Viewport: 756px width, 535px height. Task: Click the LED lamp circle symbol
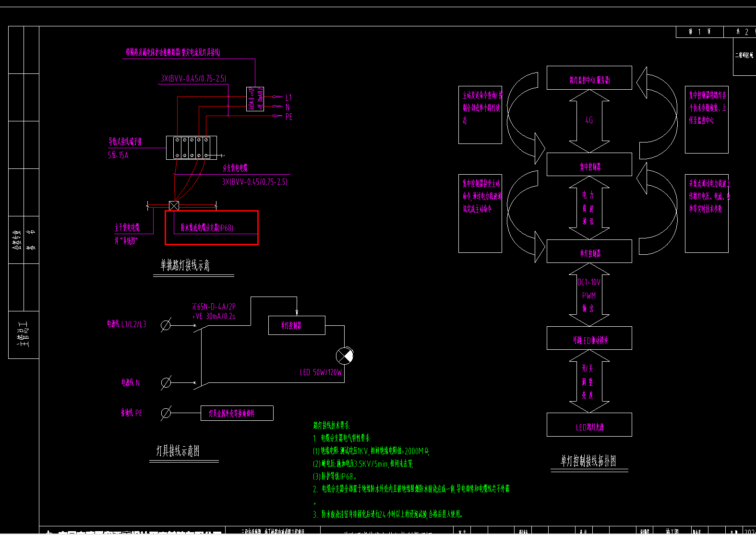345,356
